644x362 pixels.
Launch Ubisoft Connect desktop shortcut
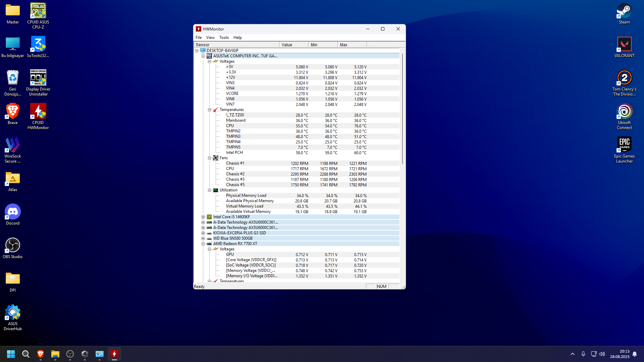[x=624, y=117]
